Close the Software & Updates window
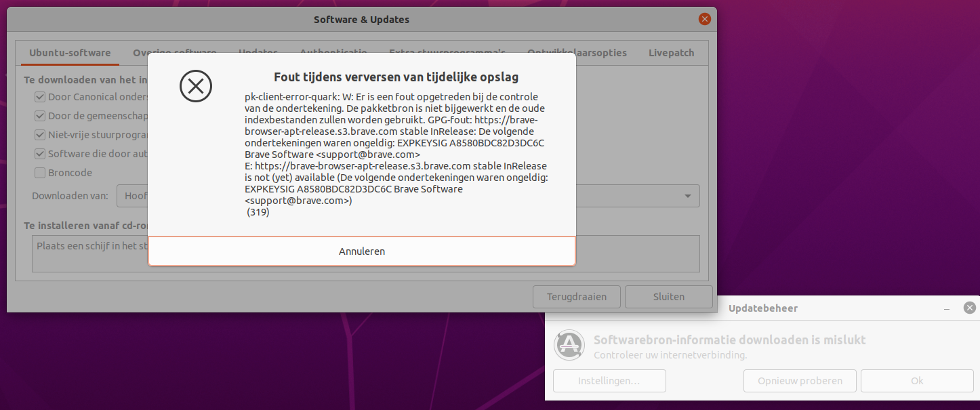 [x=705, y=19]
